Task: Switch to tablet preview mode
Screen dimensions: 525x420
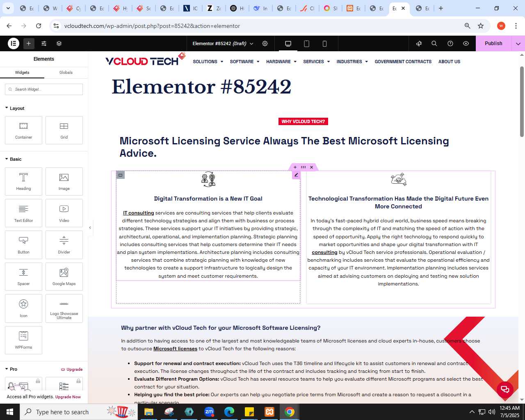Action: pyautogui.click(x=306, y=43)
